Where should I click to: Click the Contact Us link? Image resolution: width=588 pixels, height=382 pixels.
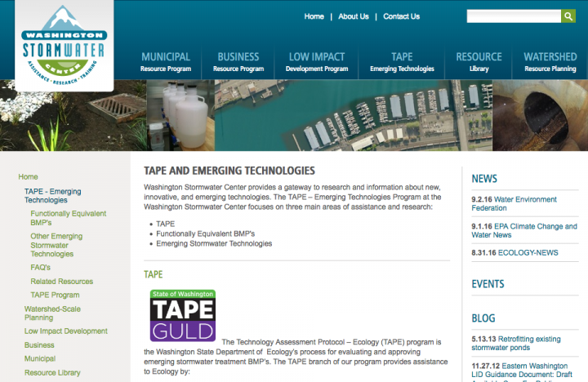point(401,16)
